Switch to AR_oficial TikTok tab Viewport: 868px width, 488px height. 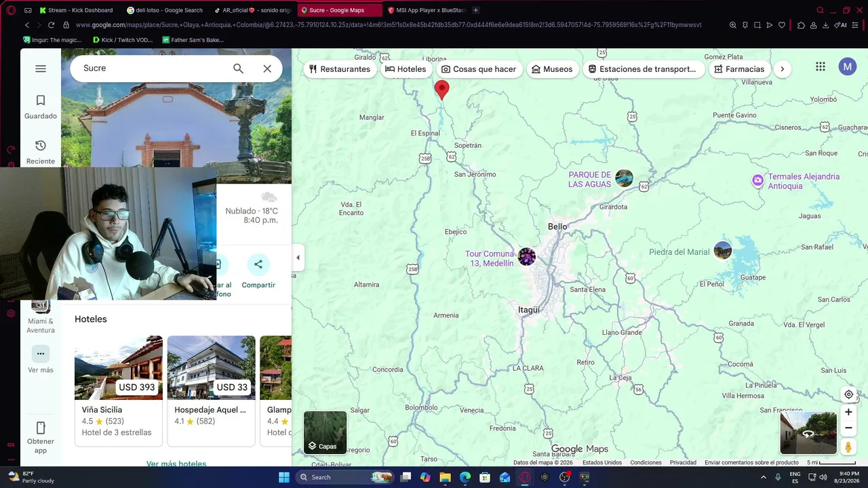coord(252,10)
